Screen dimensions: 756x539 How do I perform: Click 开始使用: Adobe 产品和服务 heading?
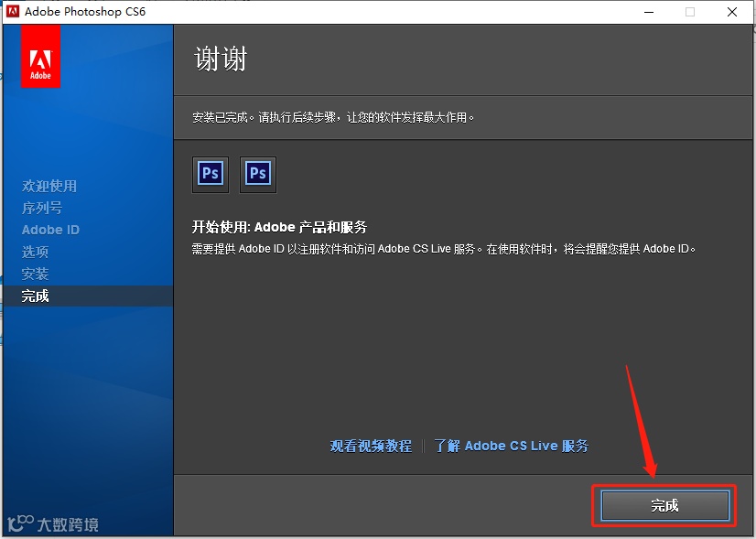point(280,227)
